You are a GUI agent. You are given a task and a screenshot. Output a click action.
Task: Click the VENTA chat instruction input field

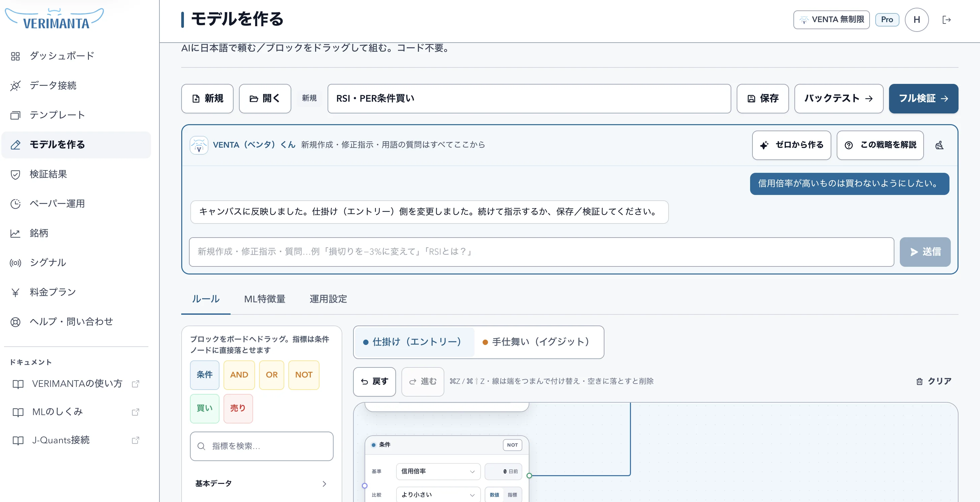point(541,252)
